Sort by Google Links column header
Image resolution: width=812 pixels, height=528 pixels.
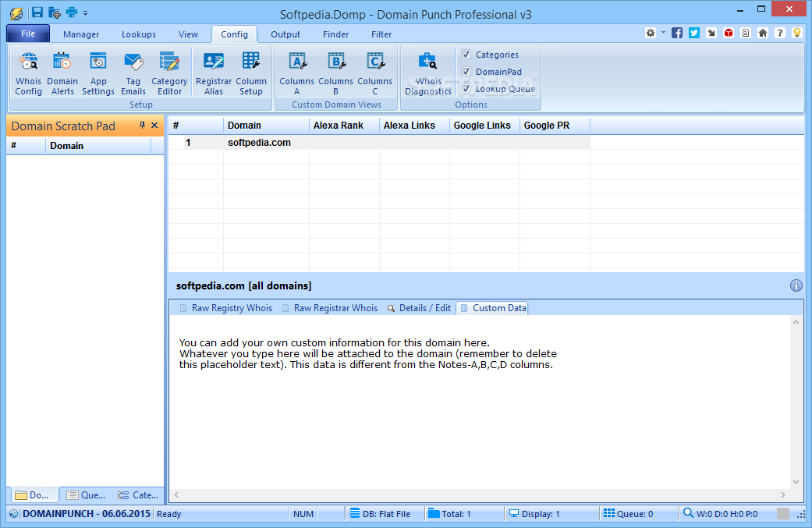[484, 126]
